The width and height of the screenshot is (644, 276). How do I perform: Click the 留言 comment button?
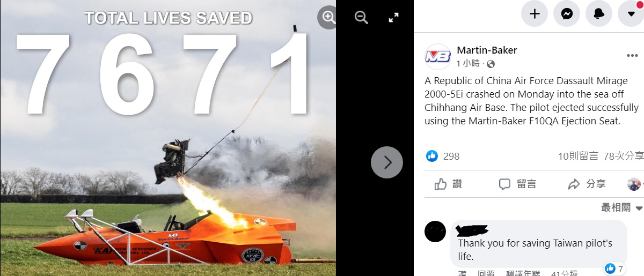[x=518, y=184]
